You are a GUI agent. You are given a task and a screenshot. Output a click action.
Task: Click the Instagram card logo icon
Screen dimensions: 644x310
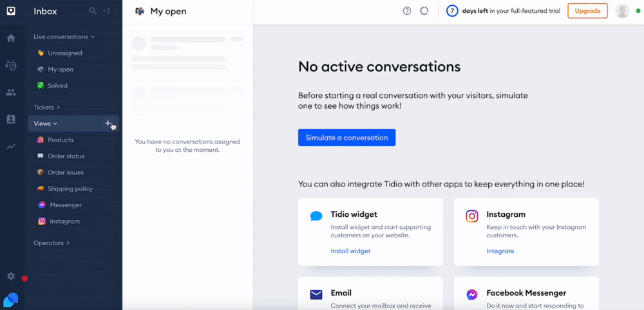472,216
